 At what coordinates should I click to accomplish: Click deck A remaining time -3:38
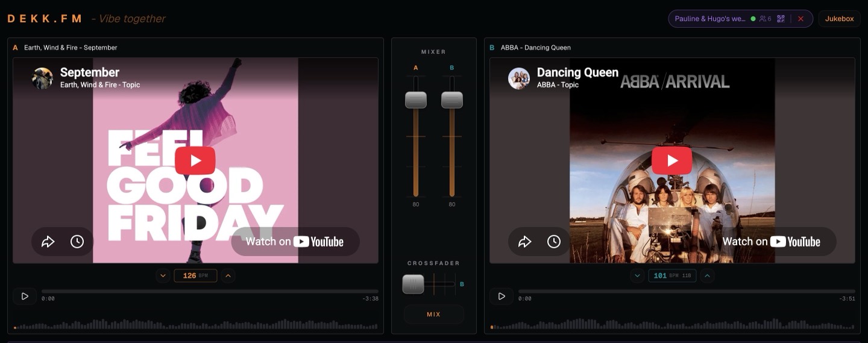tap(371, 298)
